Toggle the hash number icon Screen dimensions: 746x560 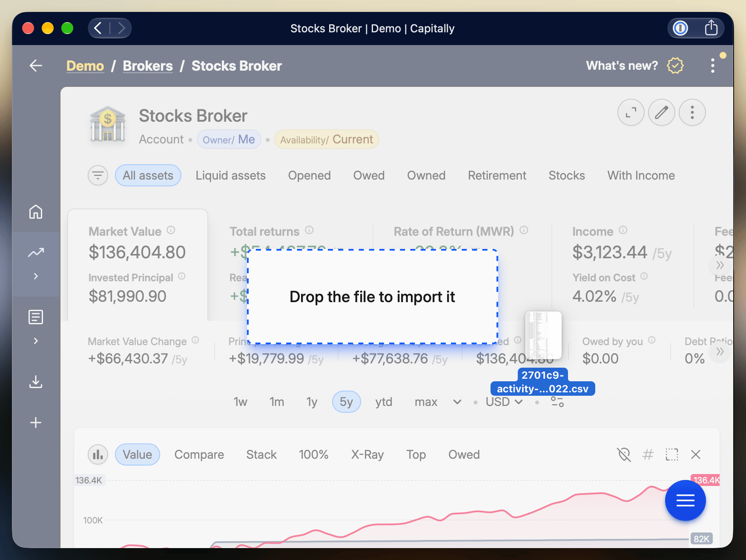coord(648,454)
